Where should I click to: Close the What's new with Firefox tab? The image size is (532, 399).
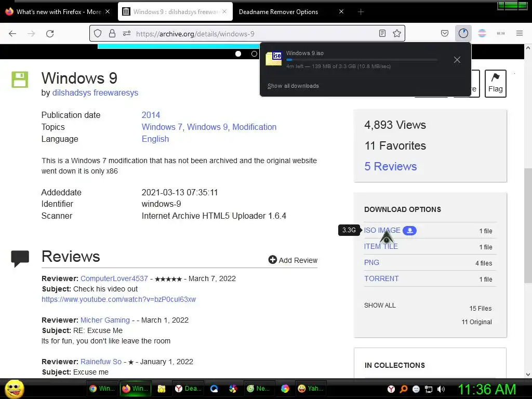(108, 11)
